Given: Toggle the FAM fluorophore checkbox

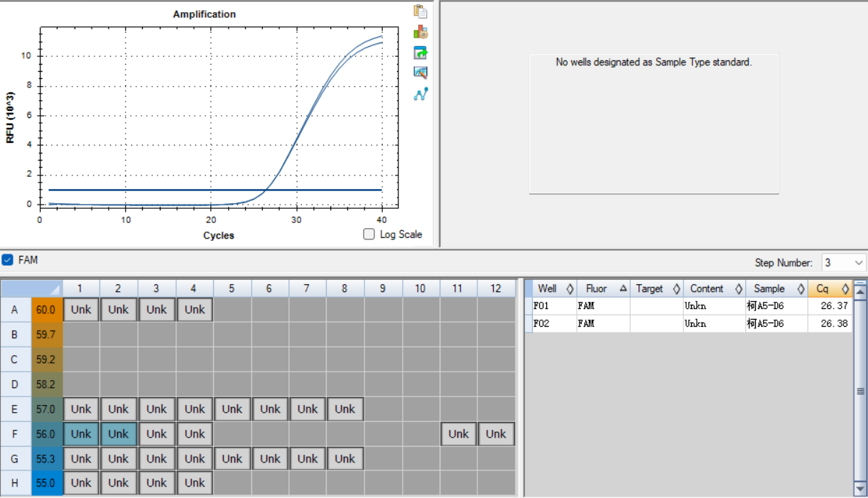Looking at the screenshot, I should click(7, 260).
